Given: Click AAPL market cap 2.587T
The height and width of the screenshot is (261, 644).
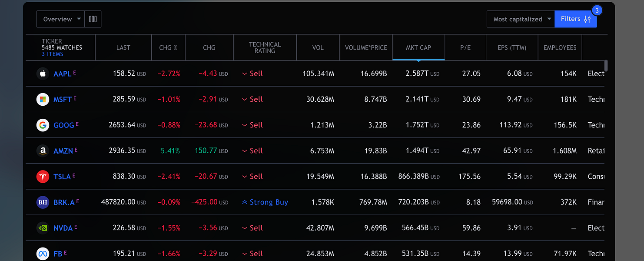Looking at the screenshot, I should coord(417,74).
